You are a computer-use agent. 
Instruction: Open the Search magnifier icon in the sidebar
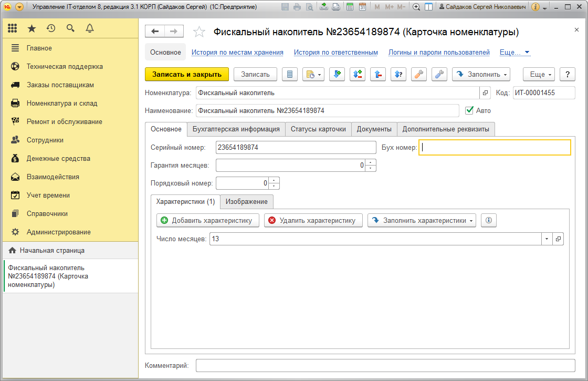coord(70,28)
